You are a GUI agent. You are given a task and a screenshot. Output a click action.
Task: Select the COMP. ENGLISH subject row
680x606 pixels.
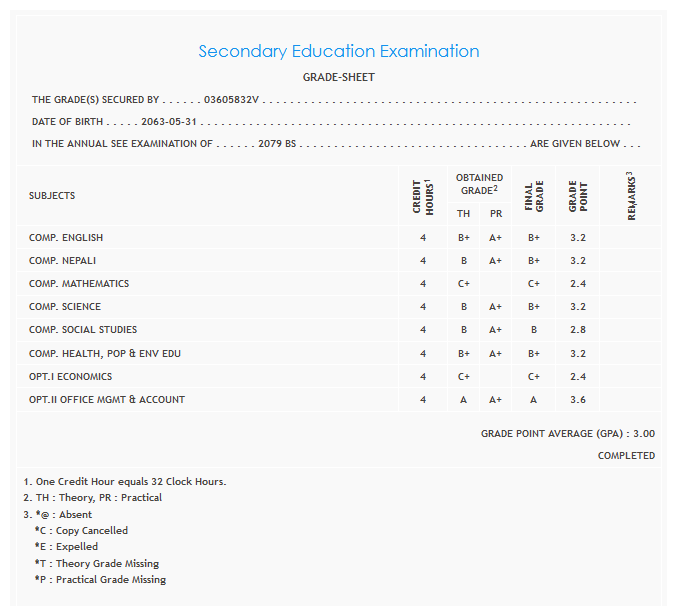66,238
